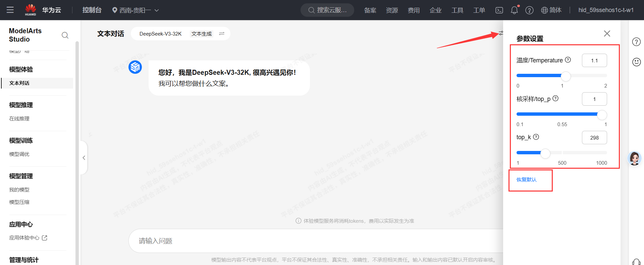
Task: Open the 企业 menu
Action: 435,10
